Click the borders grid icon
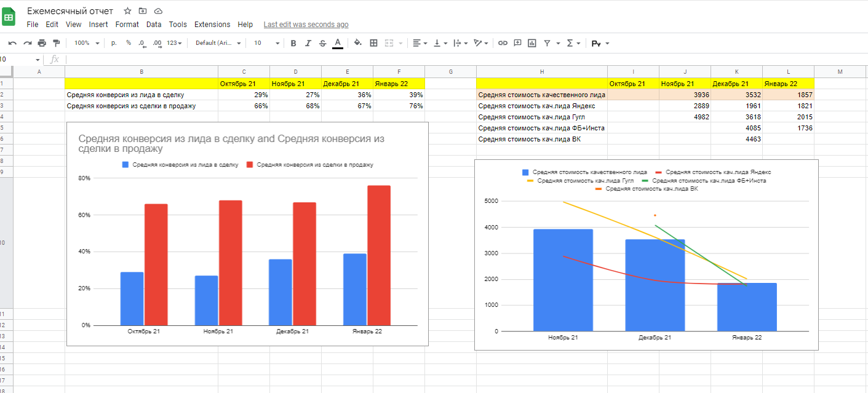The width and height of the screenshot is (868, 393). [373, 43]
